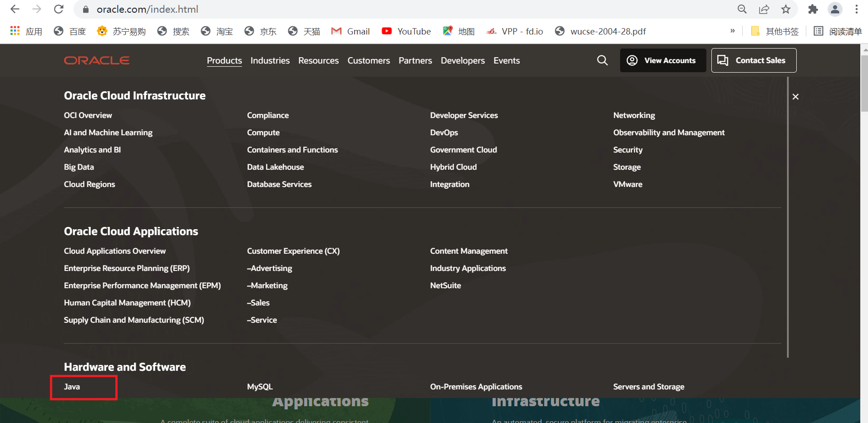The image size is (868, 423).
Task: Open the browser zoom magnifier icon
Action: click(x=742, y=9)
